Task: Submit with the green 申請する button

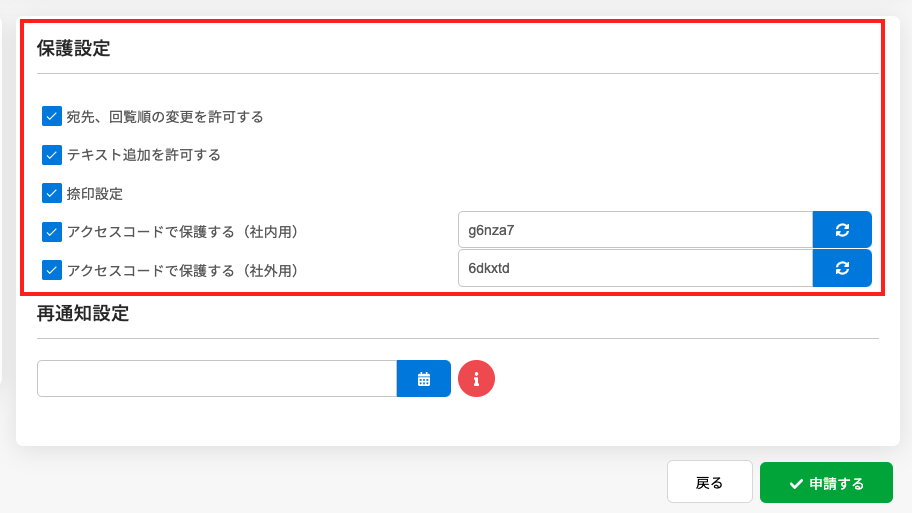Action: pos(826,483)
